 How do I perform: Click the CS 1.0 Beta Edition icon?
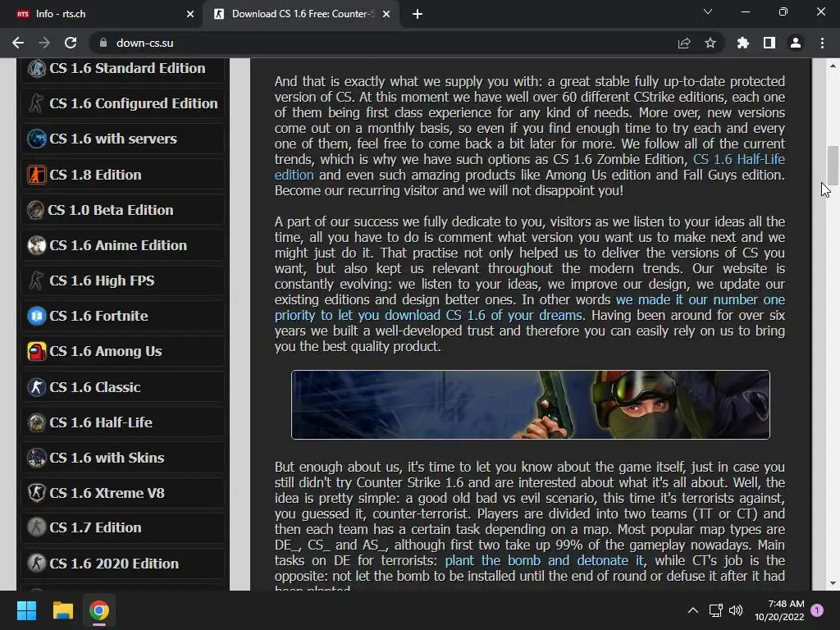tap(35, 210)
